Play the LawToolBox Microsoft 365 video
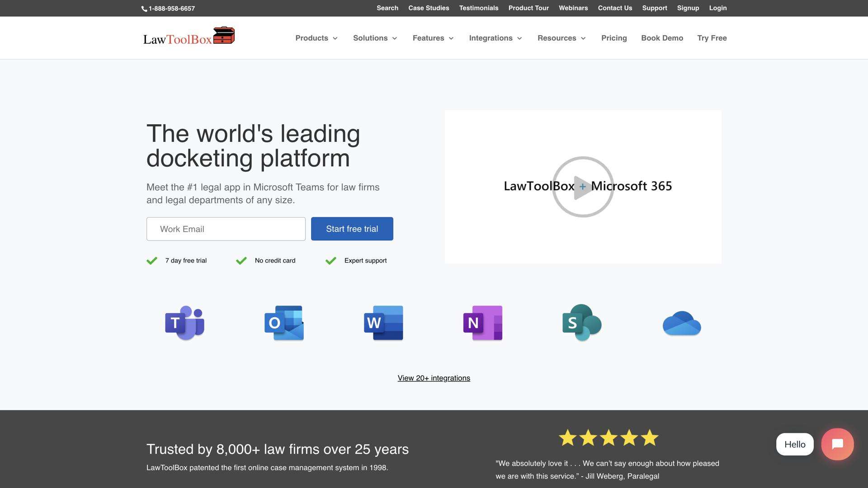Image resolution: width=868 pixels, height=488 pixels. pyautogui.click(x=583, y=187)
